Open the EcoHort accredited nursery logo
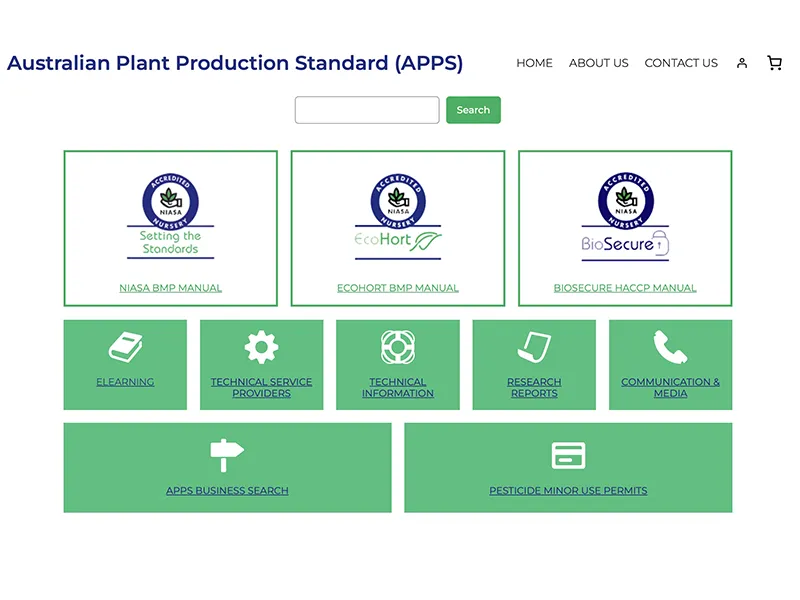The height and width of the screenshot is (600, 800). point(398,216)
